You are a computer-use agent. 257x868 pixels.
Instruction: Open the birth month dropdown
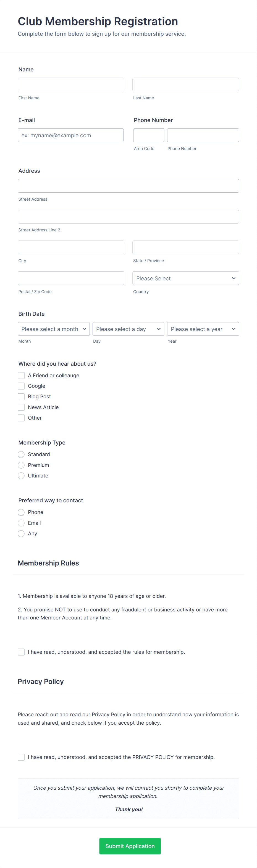[x=53, y=329]
